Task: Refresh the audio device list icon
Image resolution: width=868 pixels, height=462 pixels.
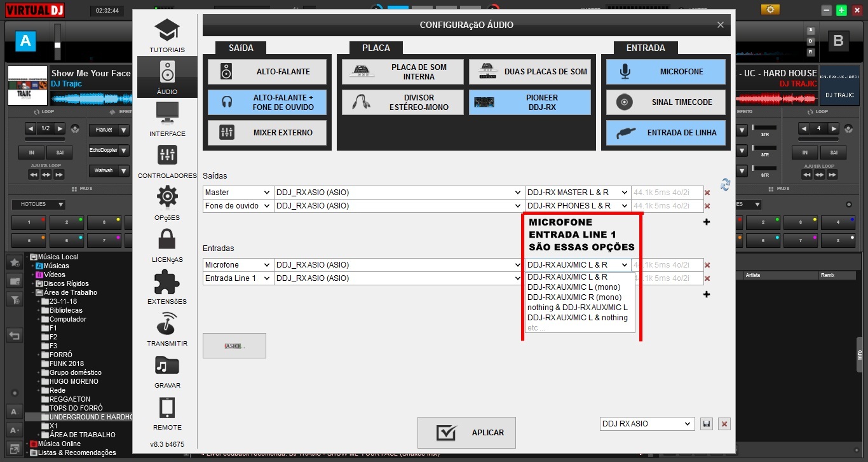Action: [x=725, y=184]
